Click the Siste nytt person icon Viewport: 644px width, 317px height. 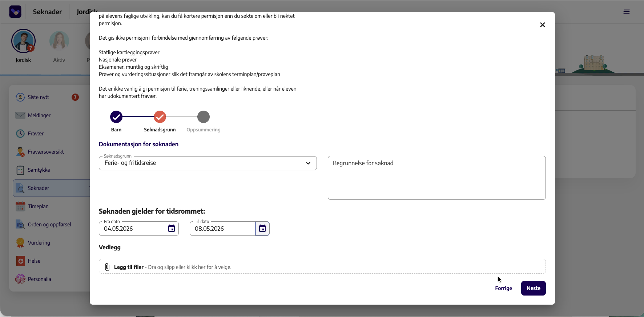pos(20,97)
